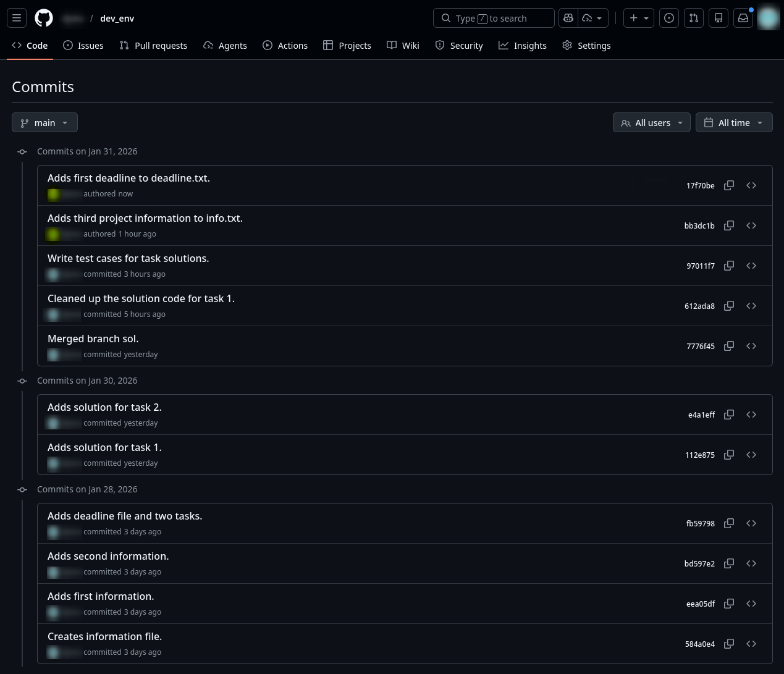Open the Settings tab

click(x=586, y=46)
